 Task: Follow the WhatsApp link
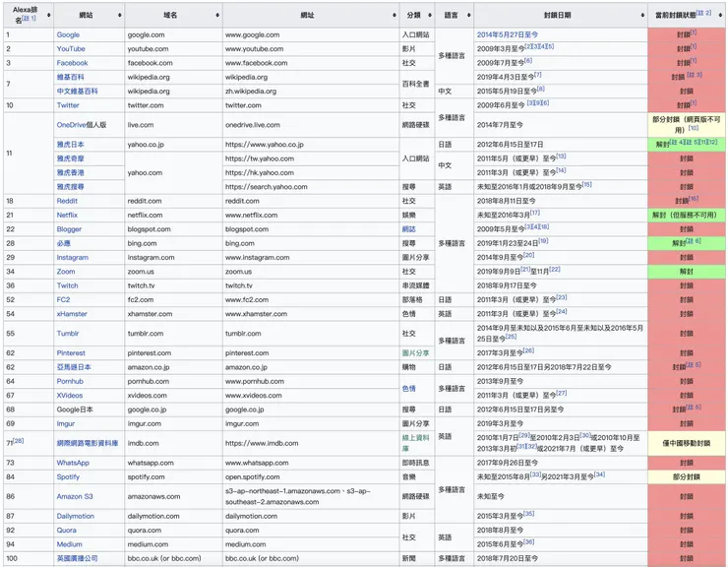point(73,463)
